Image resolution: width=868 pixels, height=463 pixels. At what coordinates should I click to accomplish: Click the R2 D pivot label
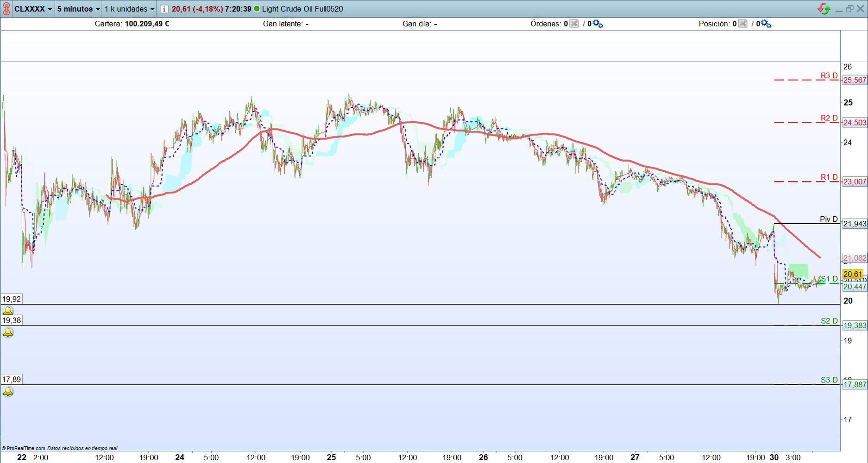(x=829, y=118)
